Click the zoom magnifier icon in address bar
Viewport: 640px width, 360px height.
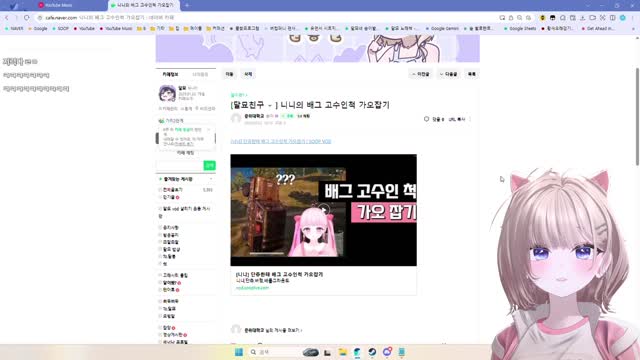click(520, 18)
